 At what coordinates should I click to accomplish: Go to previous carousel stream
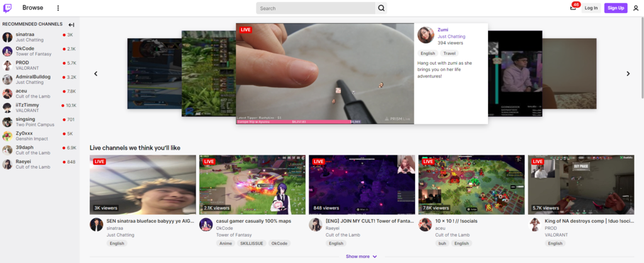pyautogui.click(x=96, y=74)
